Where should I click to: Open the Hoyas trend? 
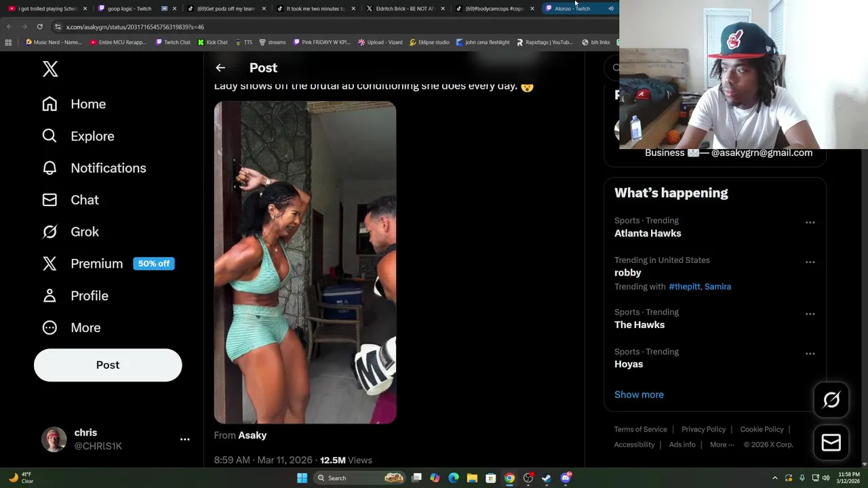(x=629, y=364)
